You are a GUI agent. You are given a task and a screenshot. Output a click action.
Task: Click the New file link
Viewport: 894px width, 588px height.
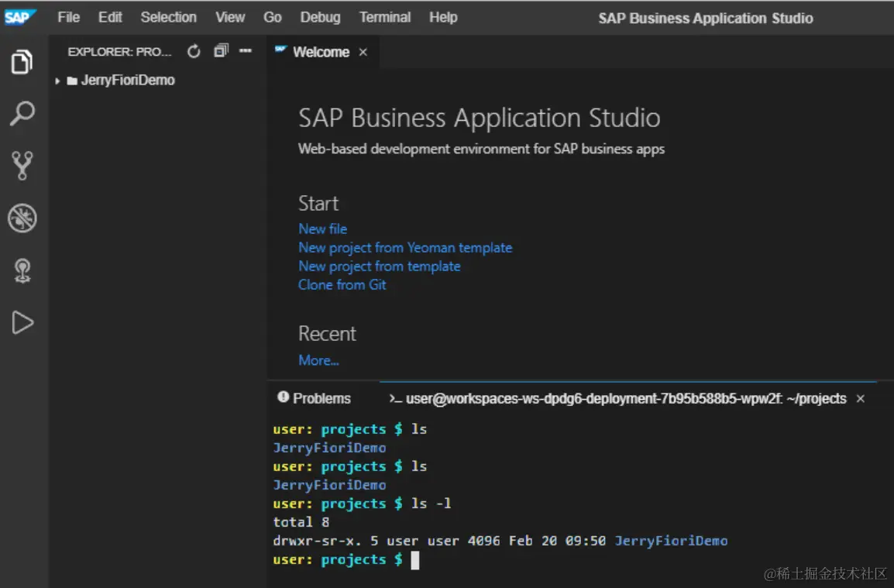pos(323,229)
